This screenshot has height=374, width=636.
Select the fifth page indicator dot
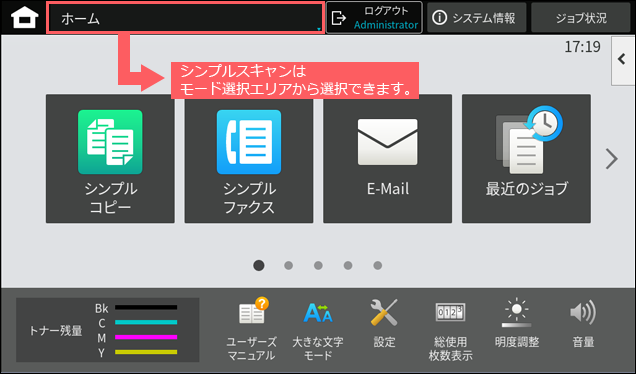[378, 265]
